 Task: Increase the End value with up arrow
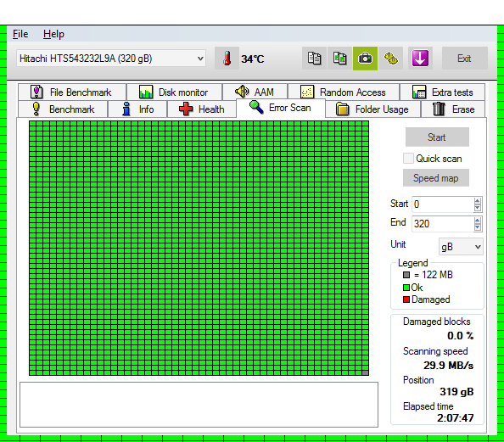point(478,221)
